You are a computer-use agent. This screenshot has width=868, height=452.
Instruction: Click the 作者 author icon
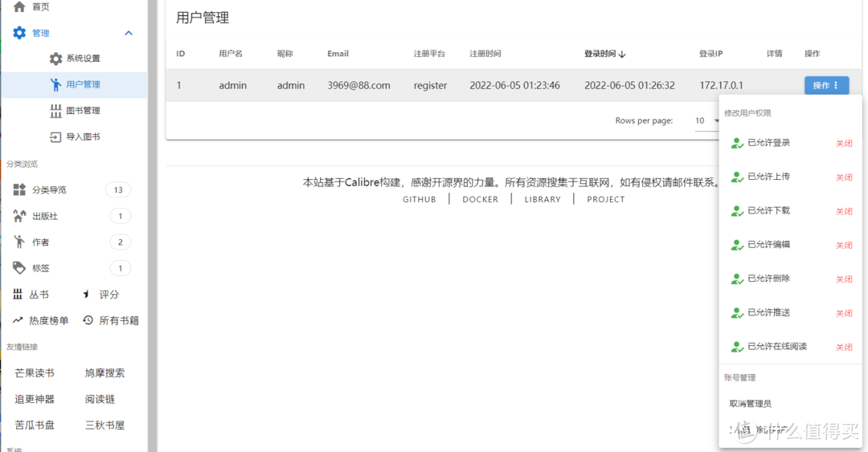point(19,242)
